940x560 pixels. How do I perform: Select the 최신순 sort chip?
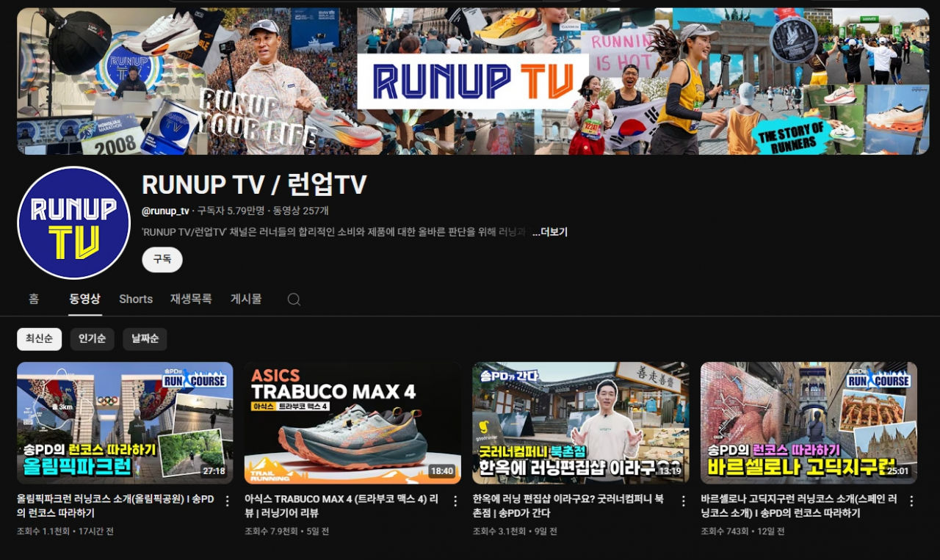[39, 339]
